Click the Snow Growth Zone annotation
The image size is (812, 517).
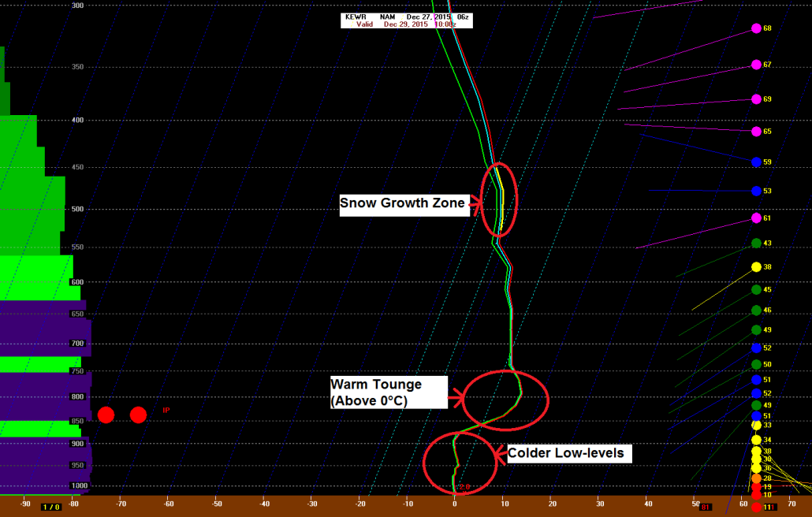(404, 203)
